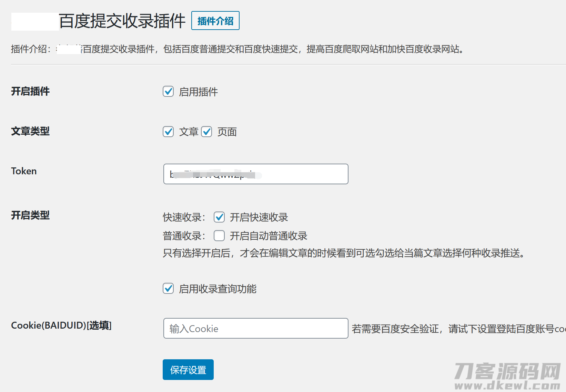Click the 快速收录: label
The image size is (566, 392).
click(x=184, y=217)
